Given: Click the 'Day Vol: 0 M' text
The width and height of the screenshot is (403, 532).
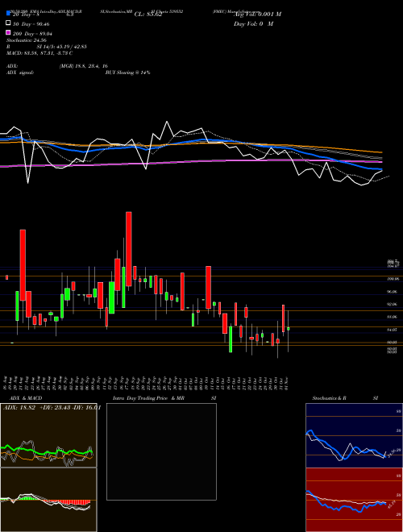Looking at the screenshot, I should [253, 23].
